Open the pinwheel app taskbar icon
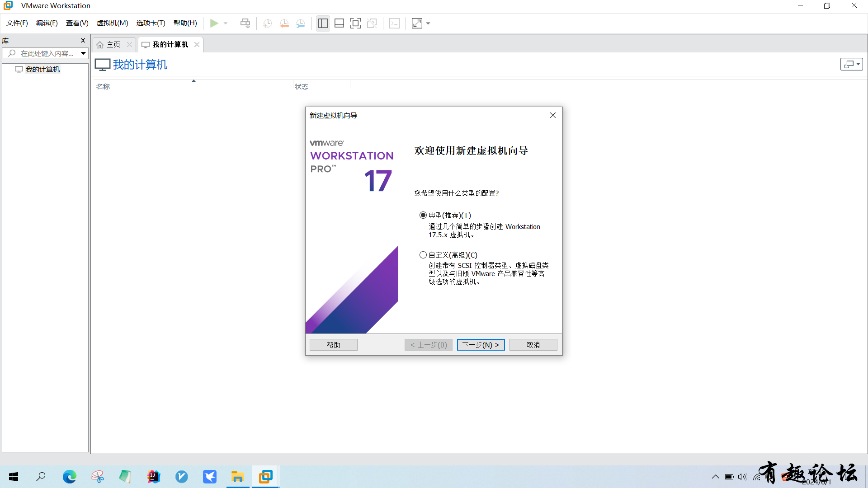868x488 pixels. tap(97, 476)
